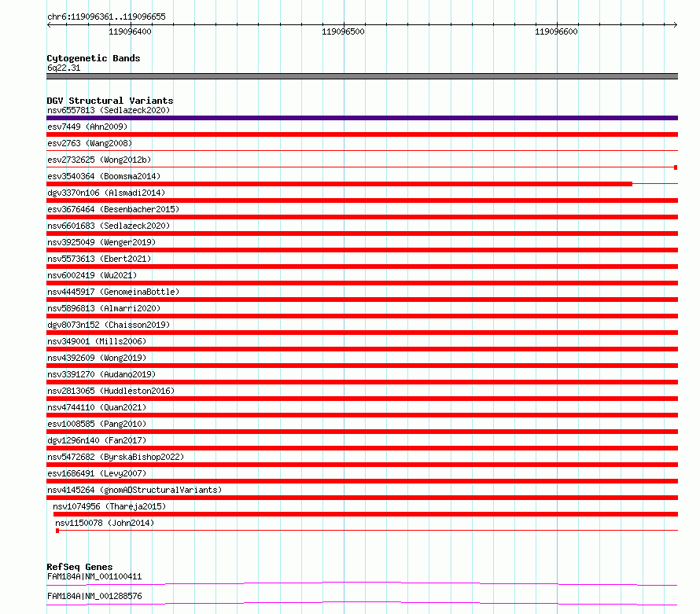Viewport: 700px width, 614px height.
Task: Open variant nsv4744110 (Quan2021)
Action: 97,407
